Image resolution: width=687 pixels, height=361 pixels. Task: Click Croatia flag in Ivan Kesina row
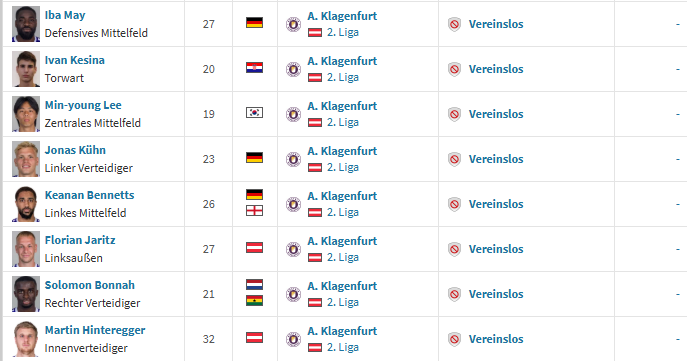pos(254,68)
